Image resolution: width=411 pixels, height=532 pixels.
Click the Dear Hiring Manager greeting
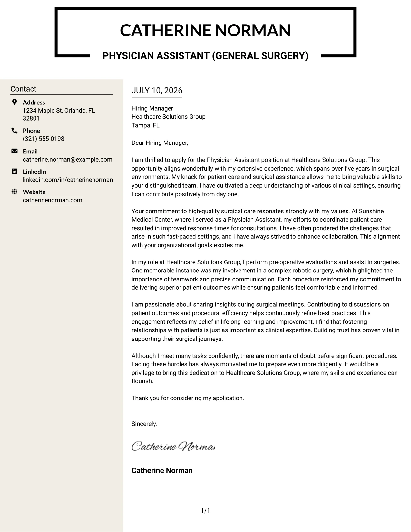point(160,143)
